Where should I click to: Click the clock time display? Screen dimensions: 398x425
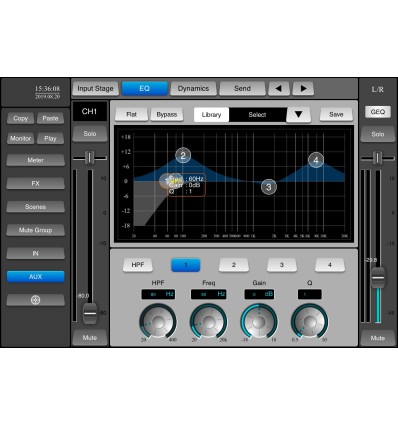coord(47,89)
